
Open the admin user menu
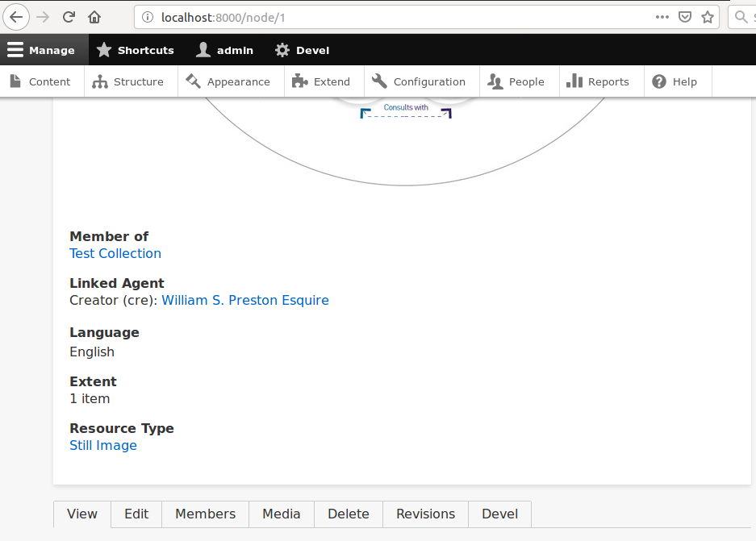pos(224,50)
